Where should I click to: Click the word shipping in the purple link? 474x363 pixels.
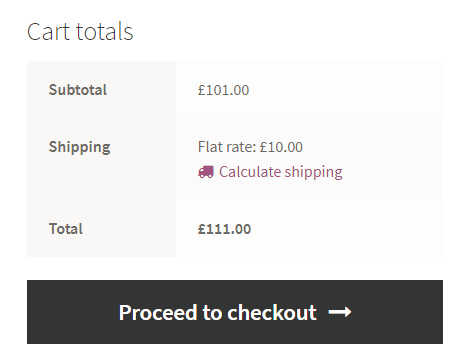(313, 172)
